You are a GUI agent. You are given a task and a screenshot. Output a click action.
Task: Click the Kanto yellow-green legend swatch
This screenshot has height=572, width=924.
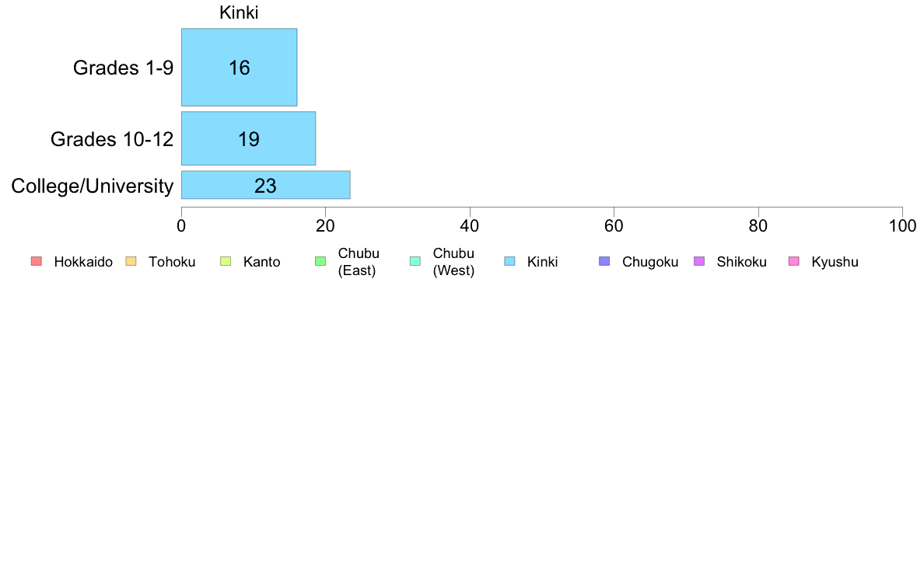click(226, 262)
